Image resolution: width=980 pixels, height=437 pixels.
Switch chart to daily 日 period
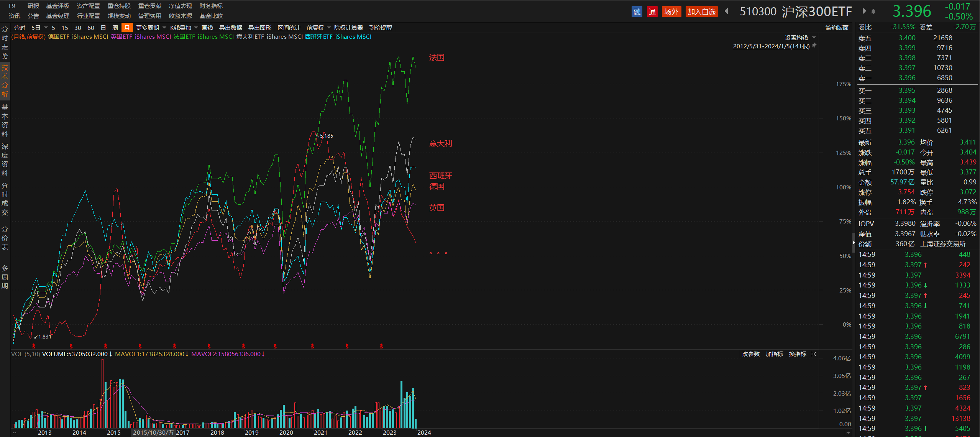[103, 28]
